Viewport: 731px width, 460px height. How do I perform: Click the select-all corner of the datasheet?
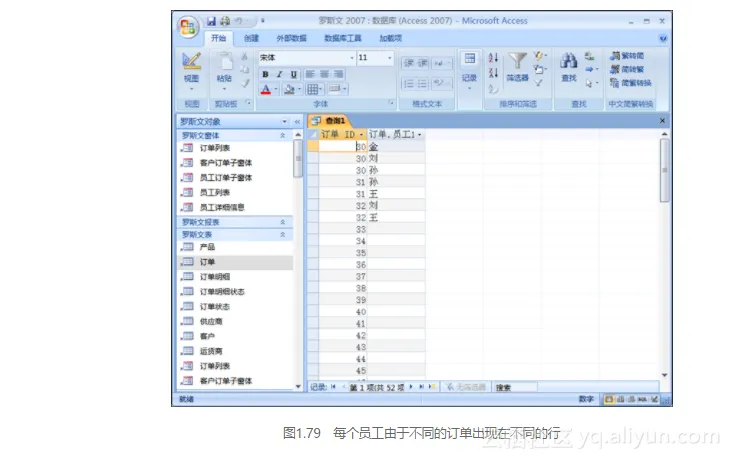click(313, 135)
